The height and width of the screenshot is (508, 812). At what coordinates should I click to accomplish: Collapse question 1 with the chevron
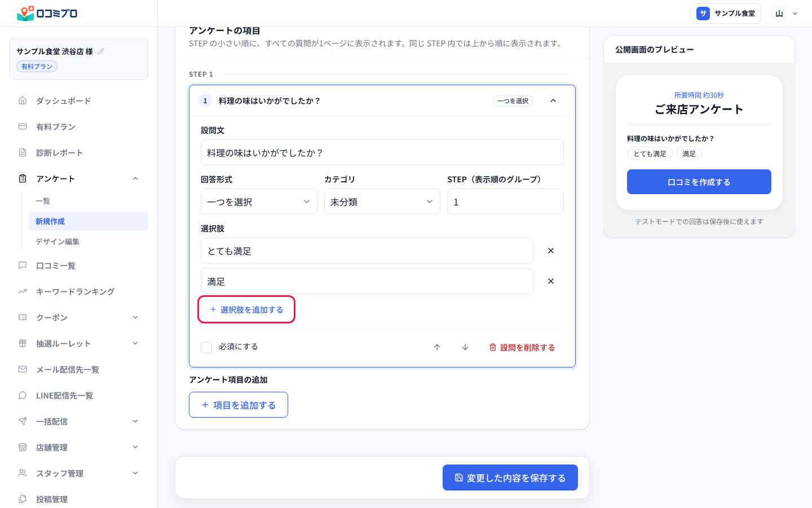point(553,100)
